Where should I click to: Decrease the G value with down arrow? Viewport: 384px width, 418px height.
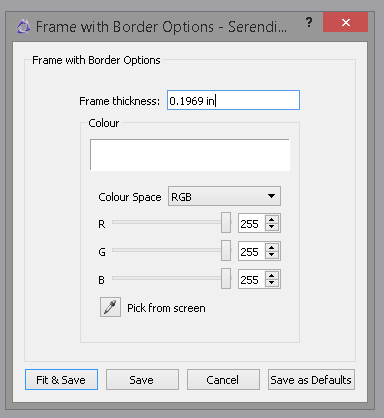pos(272,255)
